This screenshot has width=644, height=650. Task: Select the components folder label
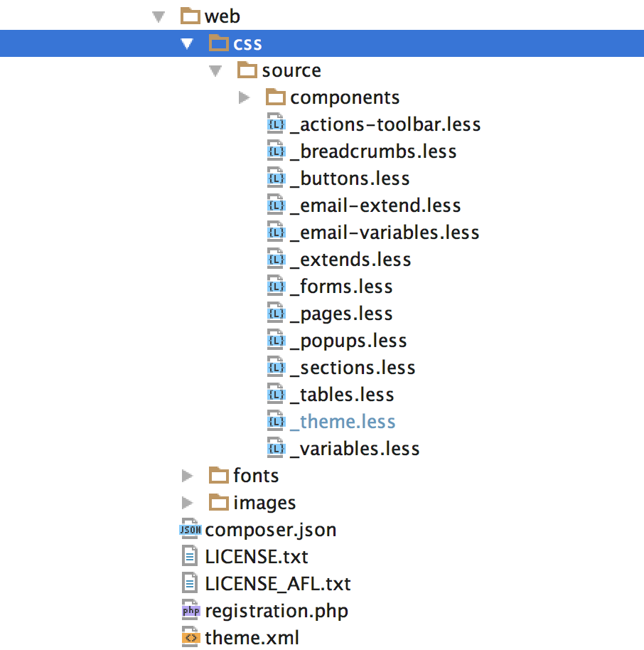click(x=345, y=99)
